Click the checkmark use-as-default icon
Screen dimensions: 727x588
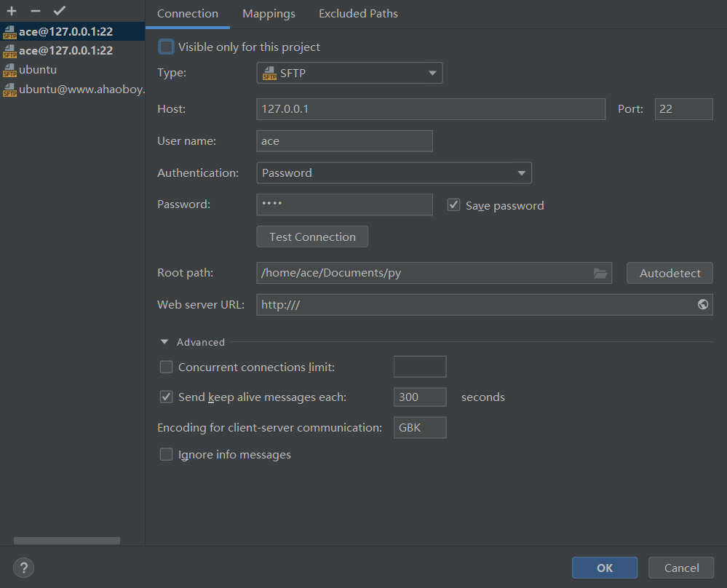59,11
